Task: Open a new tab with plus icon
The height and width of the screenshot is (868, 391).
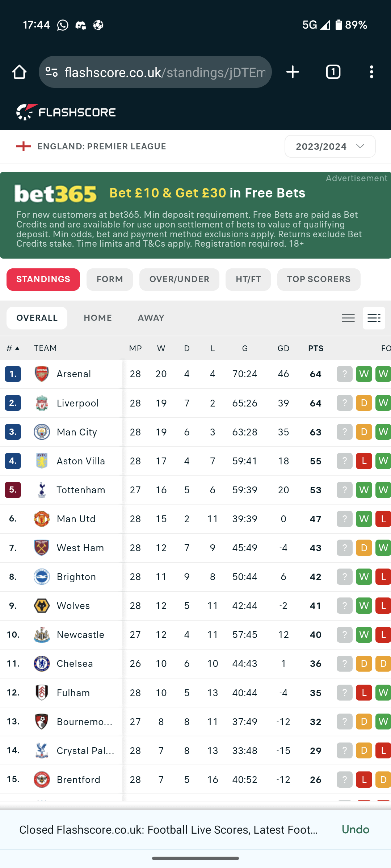Action: click(293, 72)
